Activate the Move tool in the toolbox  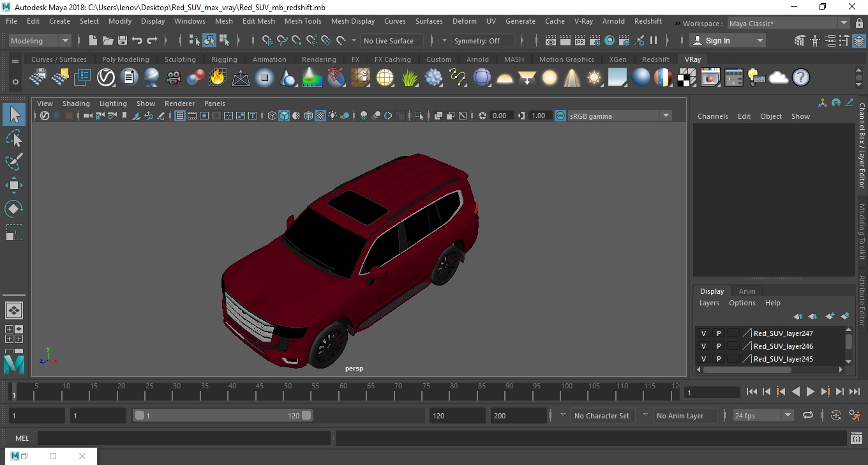click(14, 185)
